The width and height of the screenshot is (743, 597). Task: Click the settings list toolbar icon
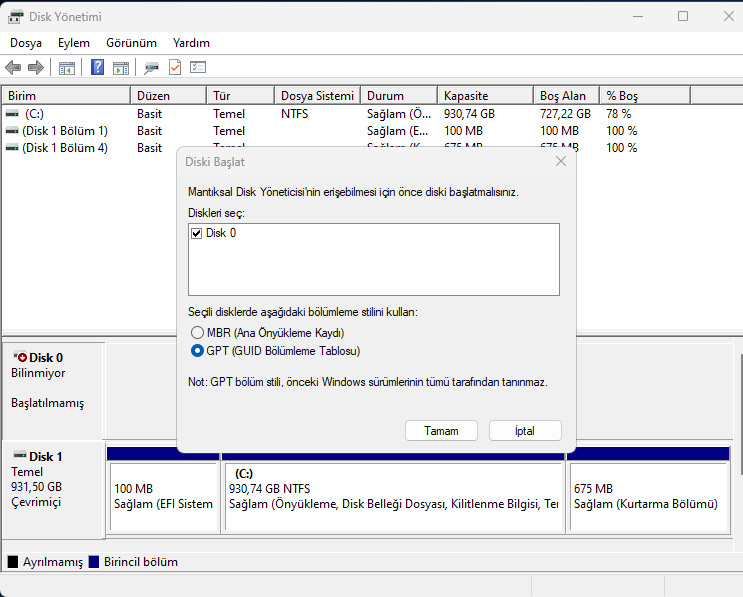tap(198, 67)
